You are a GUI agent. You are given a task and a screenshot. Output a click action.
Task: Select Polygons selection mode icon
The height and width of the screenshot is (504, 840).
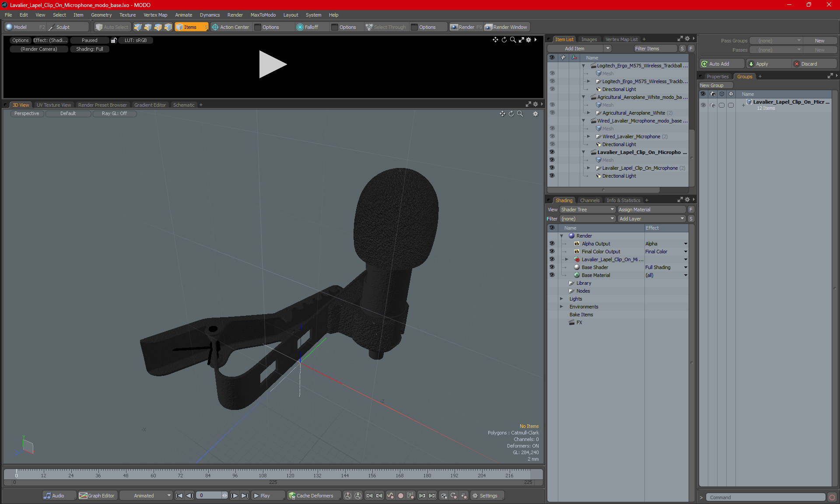(158, 27)
